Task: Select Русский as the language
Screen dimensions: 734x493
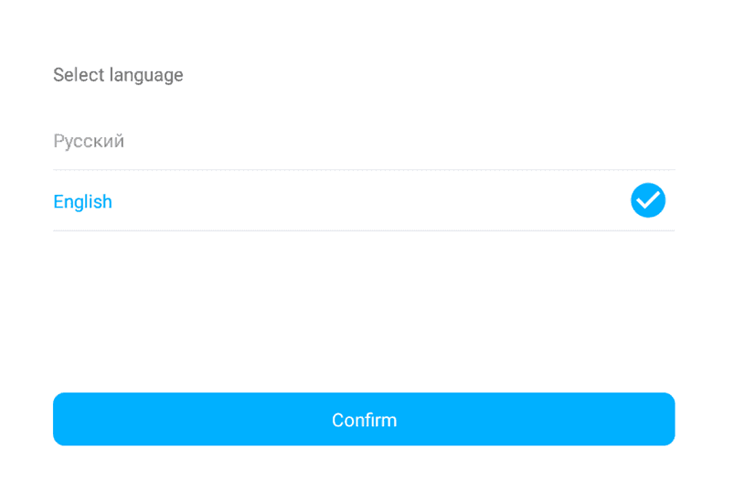Action: 89,141
